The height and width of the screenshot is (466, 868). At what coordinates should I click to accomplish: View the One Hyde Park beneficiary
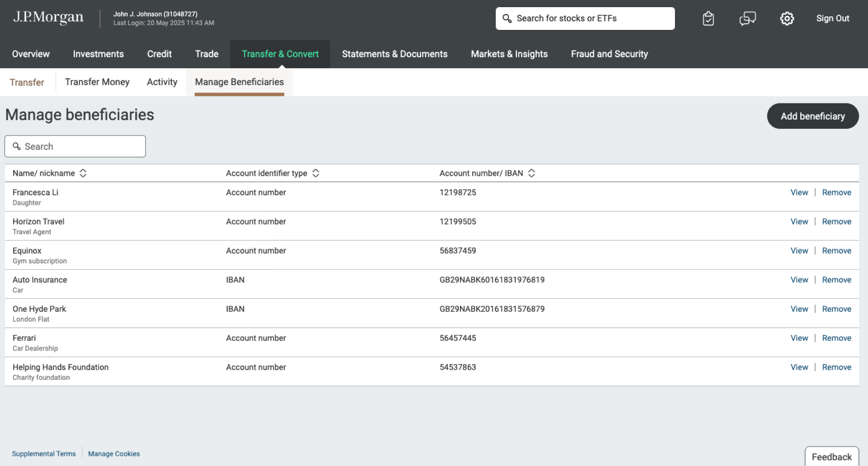tap(799, 309)
